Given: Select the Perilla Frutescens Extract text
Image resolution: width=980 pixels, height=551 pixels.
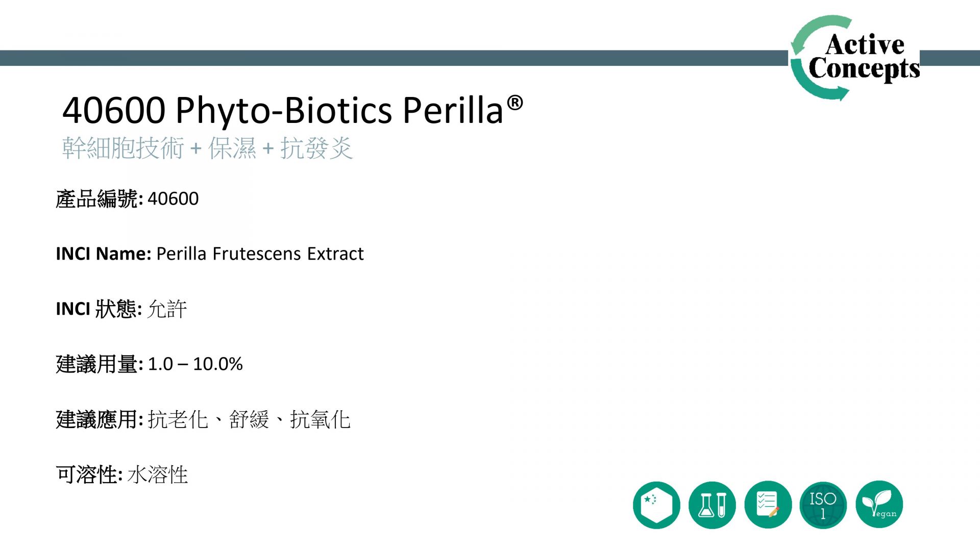Looking at the screenshot, I should pos(260,254).
